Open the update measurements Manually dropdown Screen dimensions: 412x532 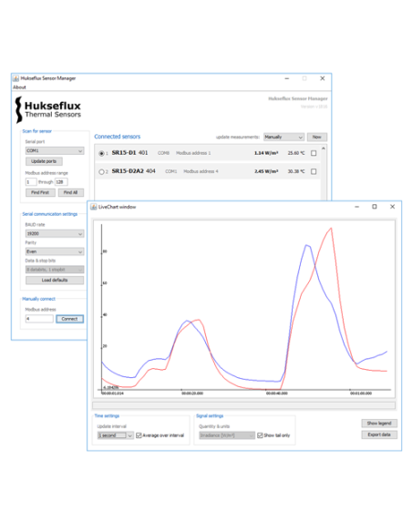pos(283,137)
